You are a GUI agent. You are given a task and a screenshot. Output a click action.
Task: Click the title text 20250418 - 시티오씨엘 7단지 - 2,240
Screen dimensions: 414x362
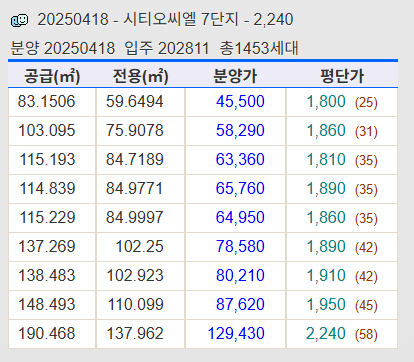click(165, 19)
